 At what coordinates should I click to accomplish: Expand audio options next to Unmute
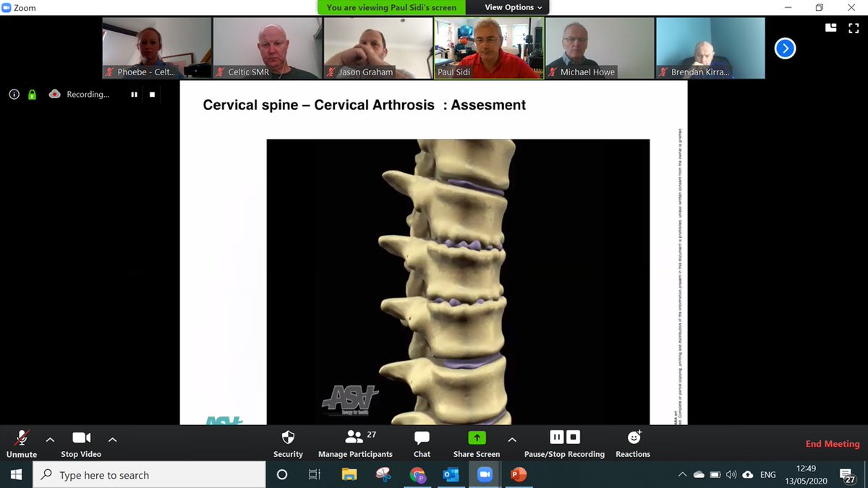click(x=50, y=439)
